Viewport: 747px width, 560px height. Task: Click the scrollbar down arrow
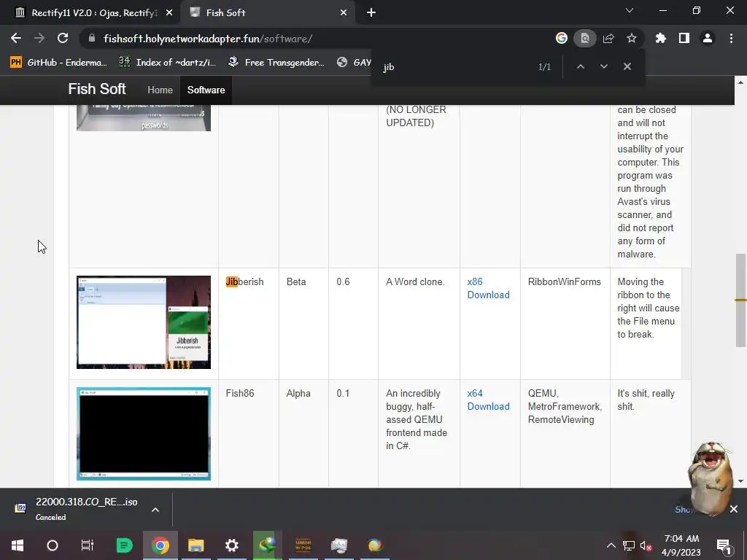click(740, 481)
